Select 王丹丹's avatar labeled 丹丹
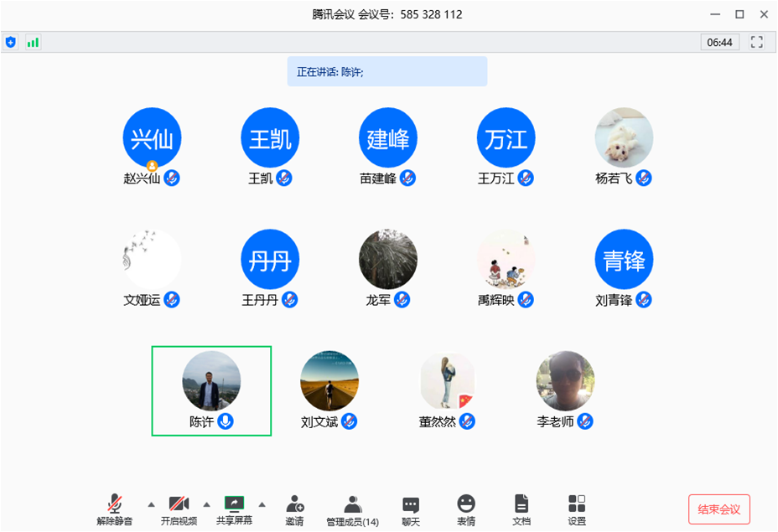778x532 pixels. click(x=270, y=260)
